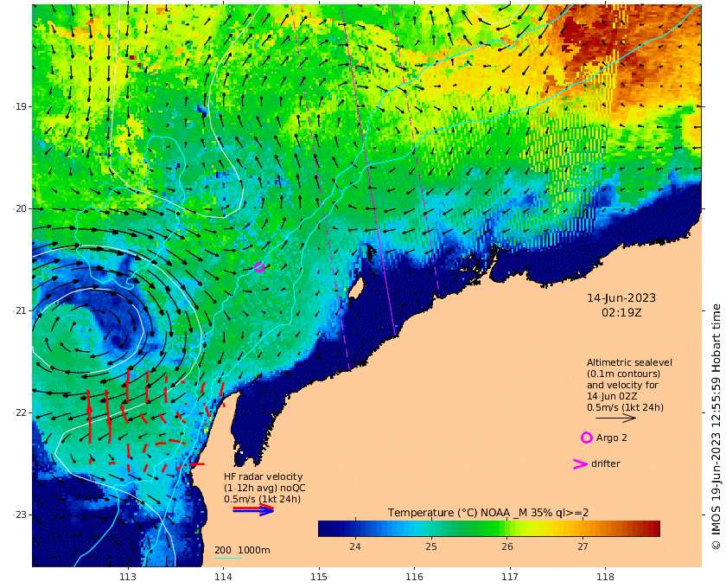726x588 pixels.
Task: Click the small tan island offshore
Action: click(x=355, y=289)
